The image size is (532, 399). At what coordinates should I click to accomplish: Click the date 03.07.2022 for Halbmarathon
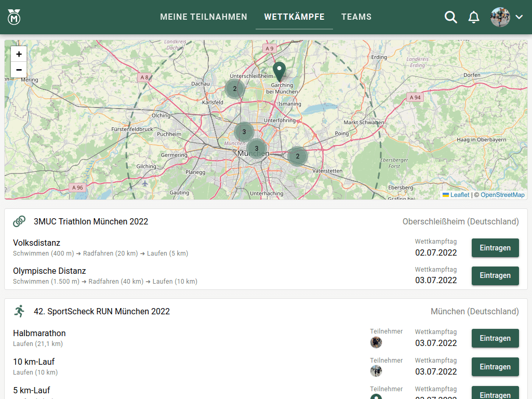(436, 343)
